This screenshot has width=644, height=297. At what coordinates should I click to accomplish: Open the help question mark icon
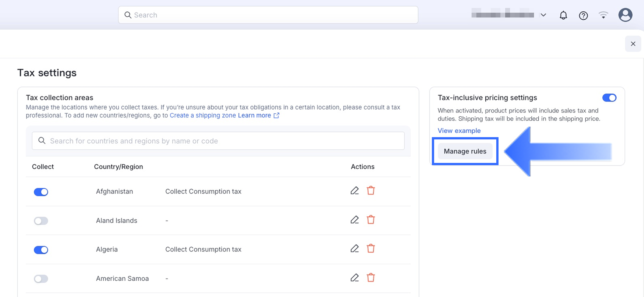(x=583, y=16)
